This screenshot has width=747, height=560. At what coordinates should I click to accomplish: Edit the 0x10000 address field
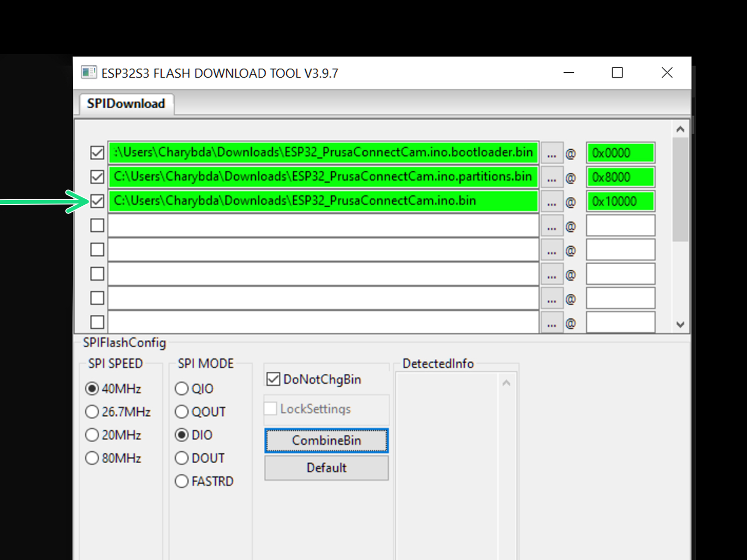pos(620,202)
